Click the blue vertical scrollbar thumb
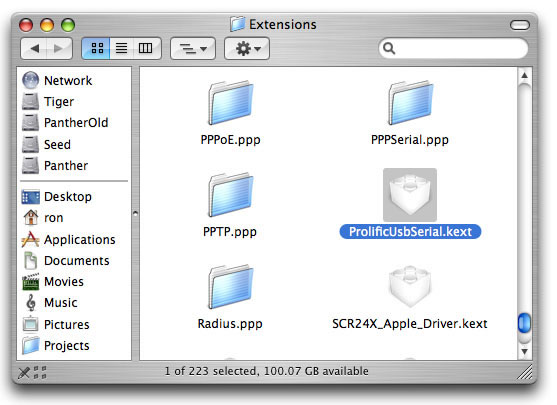The height and width of the screenshot is (405, 557). [x=524, y=323]
